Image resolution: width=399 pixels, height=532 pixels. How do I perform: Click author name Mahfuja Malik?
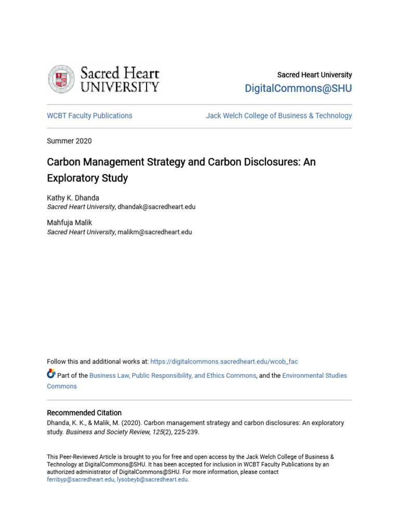[x=70, y=222]
